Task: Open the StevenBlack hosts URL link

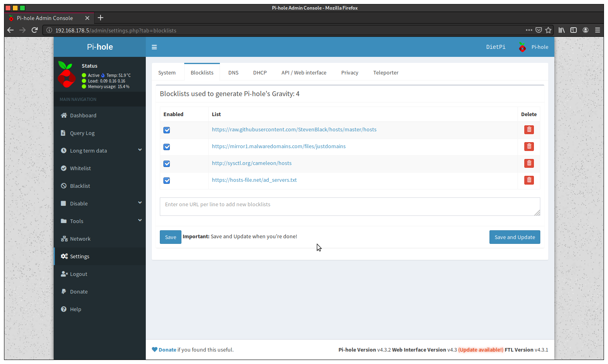Action: [x=294, y=129]
